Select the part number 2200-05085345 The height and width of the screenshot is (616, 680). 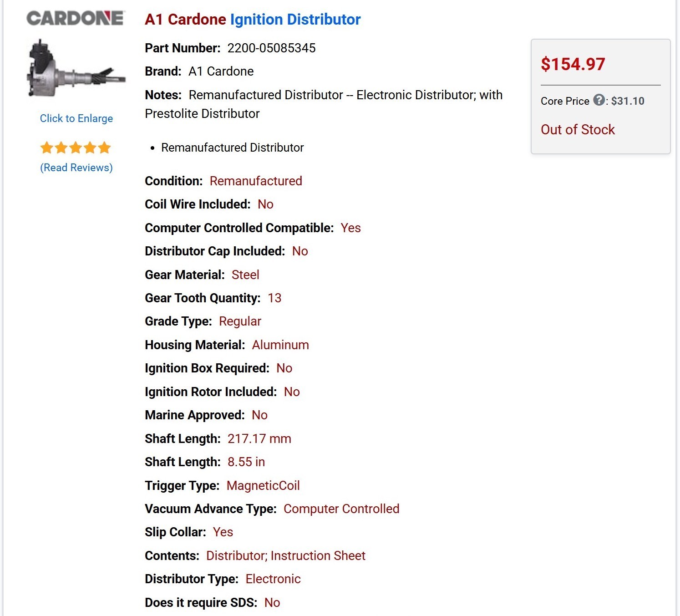pyautogui.click(x=271, y=48)
